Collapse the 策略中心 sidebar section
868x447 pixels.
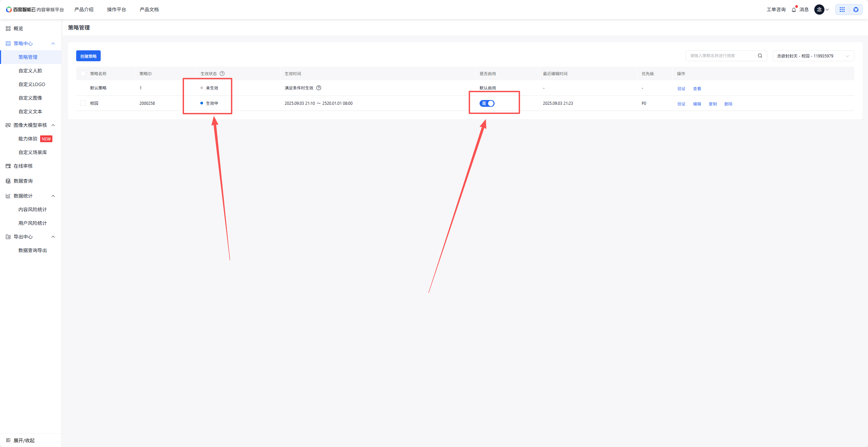click(53, 44)
